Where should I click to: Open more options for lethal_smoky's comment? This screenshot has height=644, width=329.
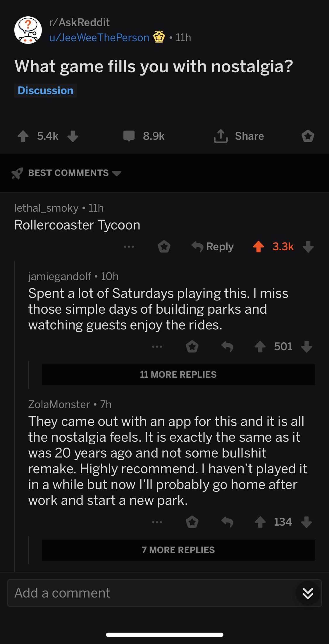click(129, 247)
